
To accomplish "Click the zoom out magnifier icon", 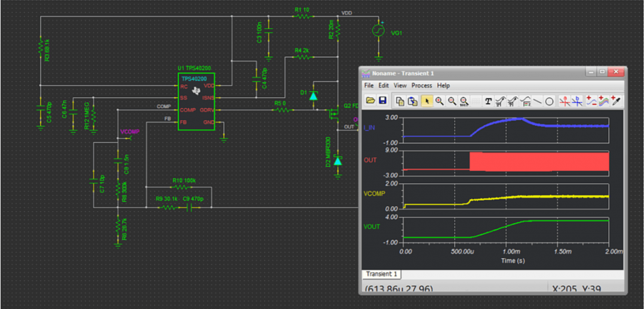I will click(452, 100).
